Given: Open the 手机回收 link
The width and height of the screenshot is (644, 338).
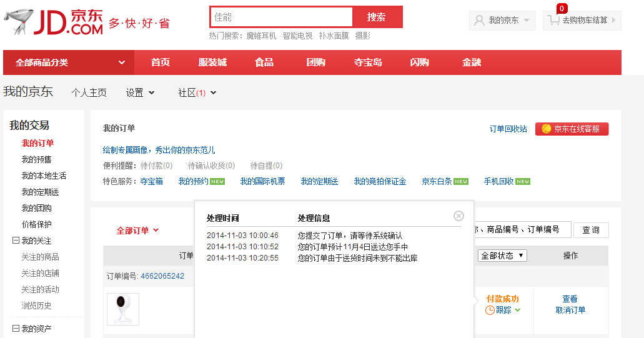Looking at the screenshot, I should (498, 181).
